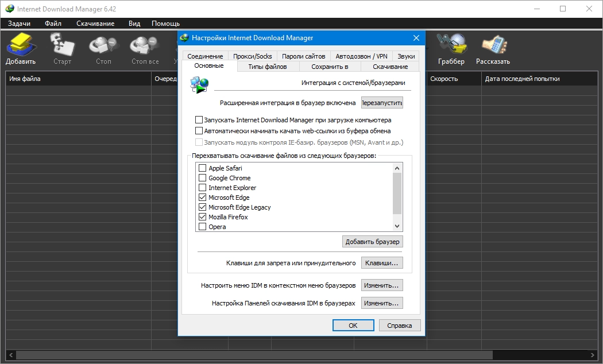The height and width of the screenshot is (364, 603).
Task: Open the Прокси/Socks tab
Action: tap(252, 56)
